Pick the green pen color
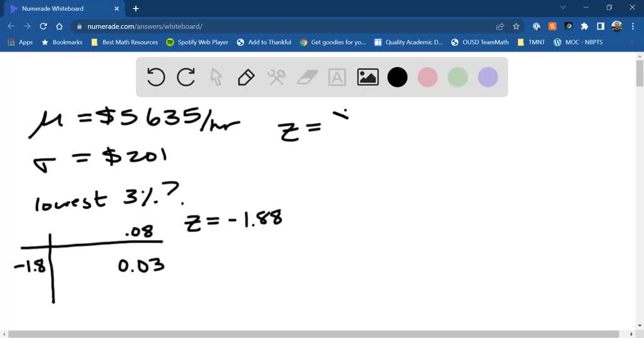644x338 pixels. pyautogui.click(x=458, y=77)
